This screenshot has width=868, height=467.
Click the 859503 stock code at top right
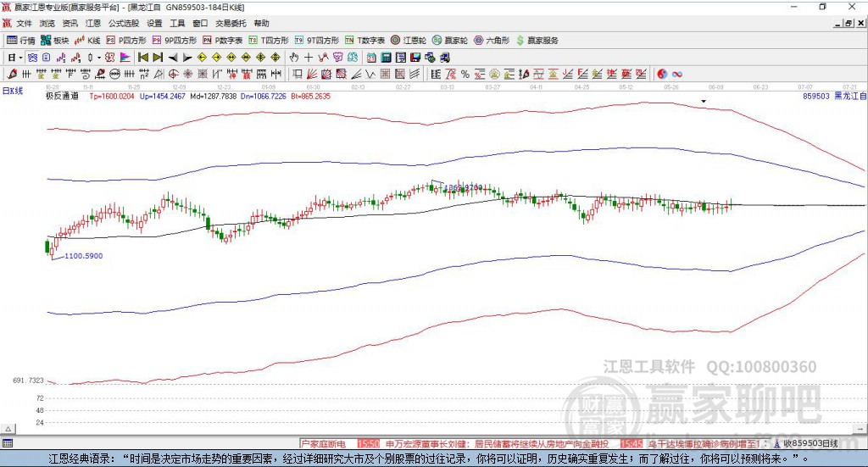click(816, 96)
